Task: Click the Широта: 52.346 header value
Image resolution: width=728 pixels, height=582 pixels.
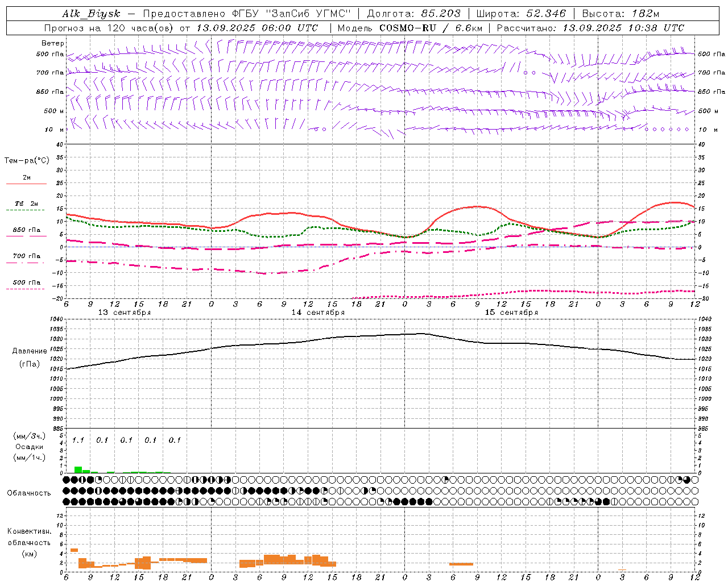Action: [521, 14]
